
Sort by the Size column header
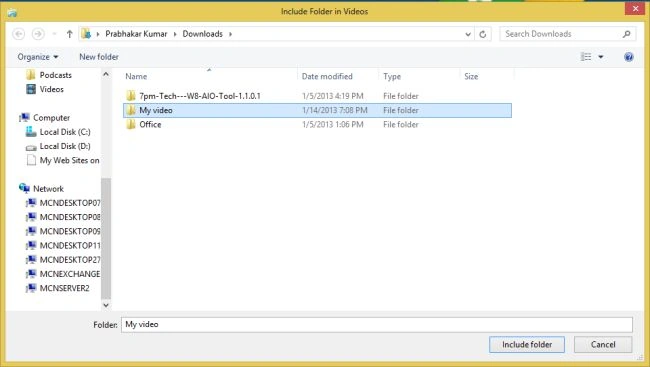471,76
